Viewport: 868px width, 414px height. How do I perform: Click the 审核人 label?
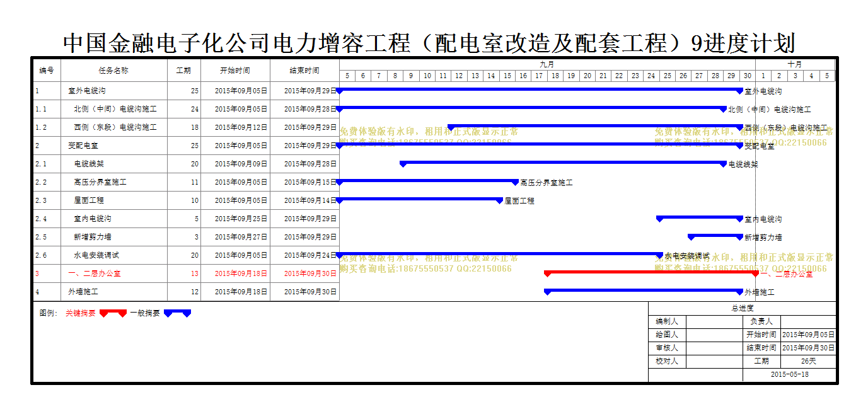tap(667, 348)
